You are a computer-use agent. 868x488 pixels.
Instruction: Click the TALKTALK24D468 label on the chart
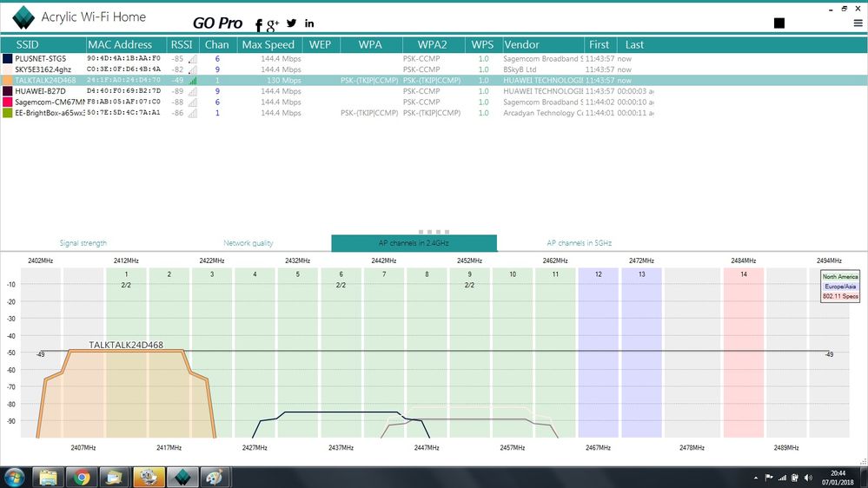click(126, 345)
